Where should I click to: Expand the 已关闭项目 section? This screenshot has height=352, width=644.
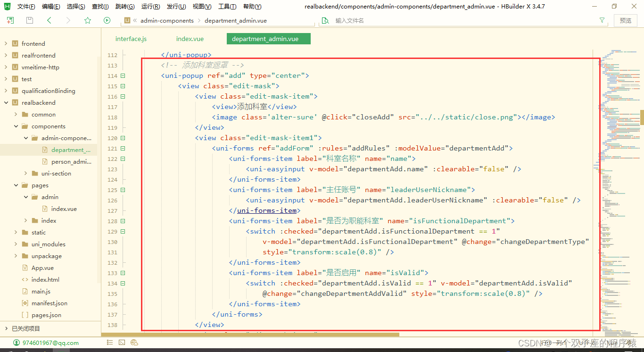coord(6,328)
